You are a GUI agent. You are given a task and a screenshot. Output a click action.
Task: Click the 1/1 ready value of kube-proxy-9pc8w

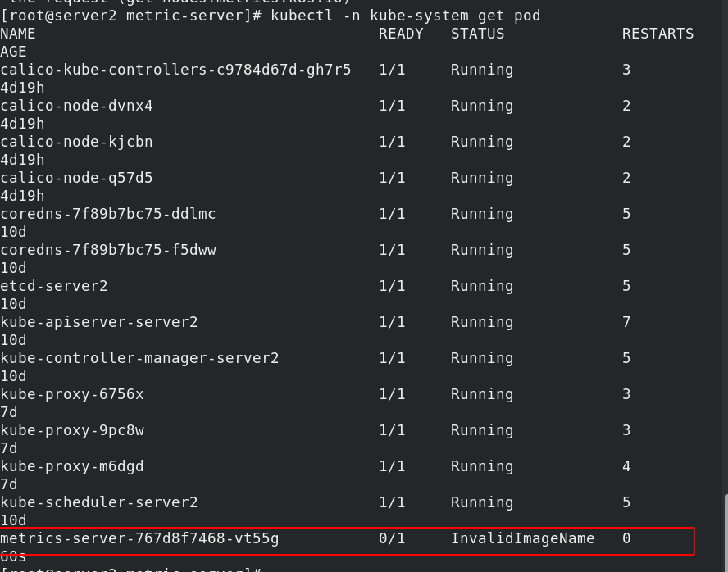click(x=392, y=430)
